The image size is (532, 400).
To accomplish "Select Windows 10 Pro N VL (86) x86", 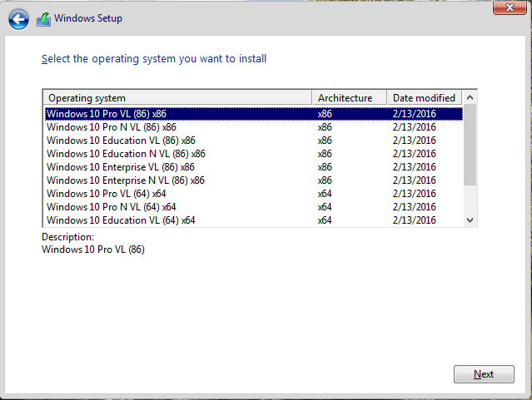I will (x=253, y=127).
